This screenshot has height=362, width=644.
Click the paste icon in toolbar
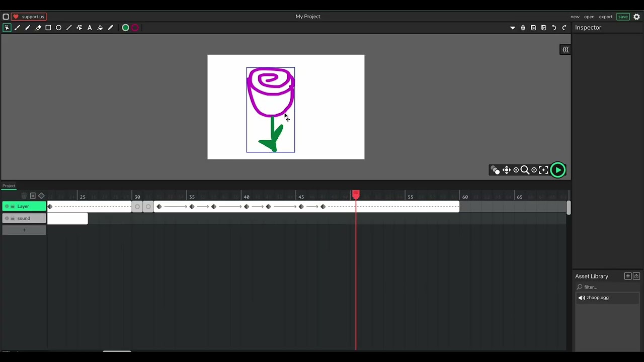[x=544, y=28]
